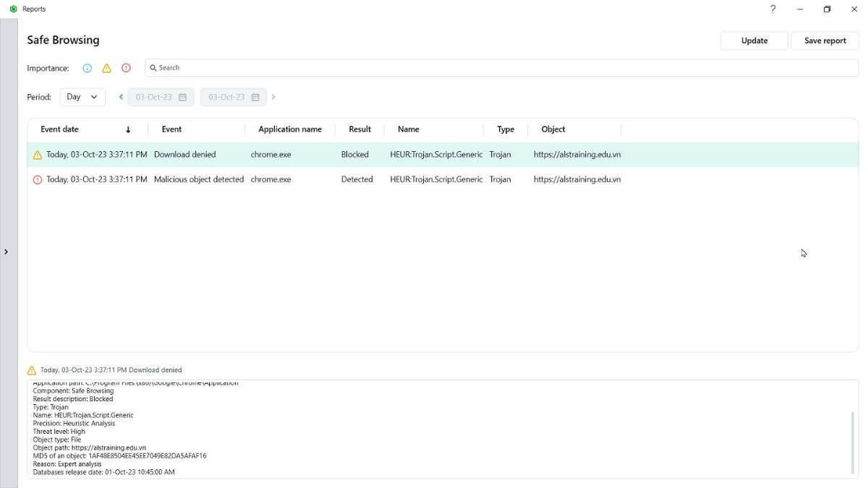Toggle the critical importance filter icon

(126, 68)
